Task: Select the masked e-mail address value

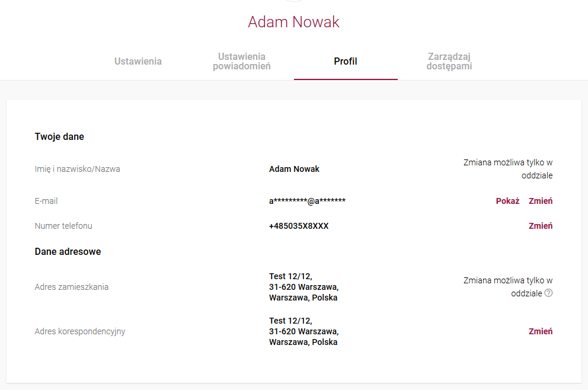Action: (x=307, y=201)
